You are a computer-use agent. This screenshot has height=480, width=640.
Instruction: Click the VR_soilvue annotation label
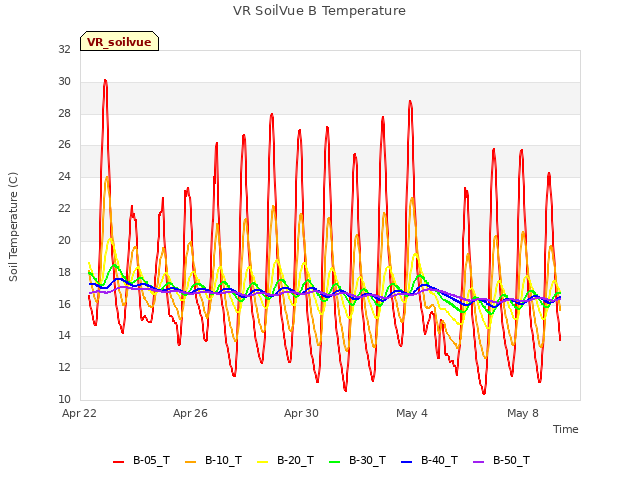pyautogui.click(x=119, y=41)
